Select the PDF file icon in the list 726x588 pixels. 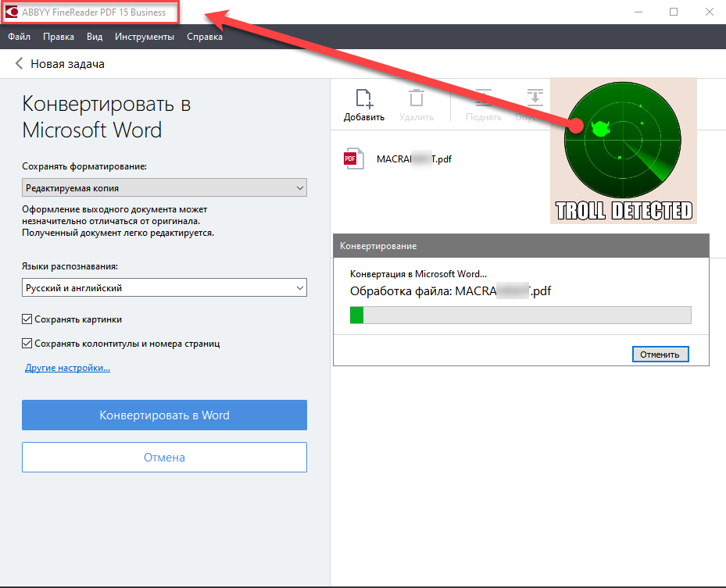tap(354, 159)
